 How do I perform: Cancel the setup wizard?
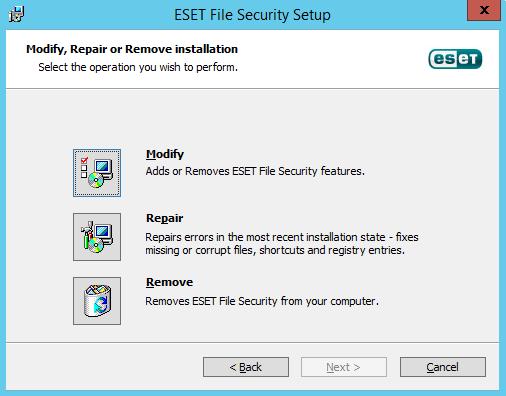point(443,367)
